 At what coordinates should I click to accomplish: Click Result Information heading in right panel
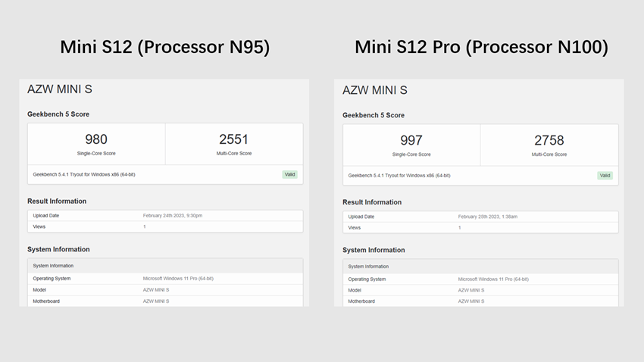(x=372, y=202)
